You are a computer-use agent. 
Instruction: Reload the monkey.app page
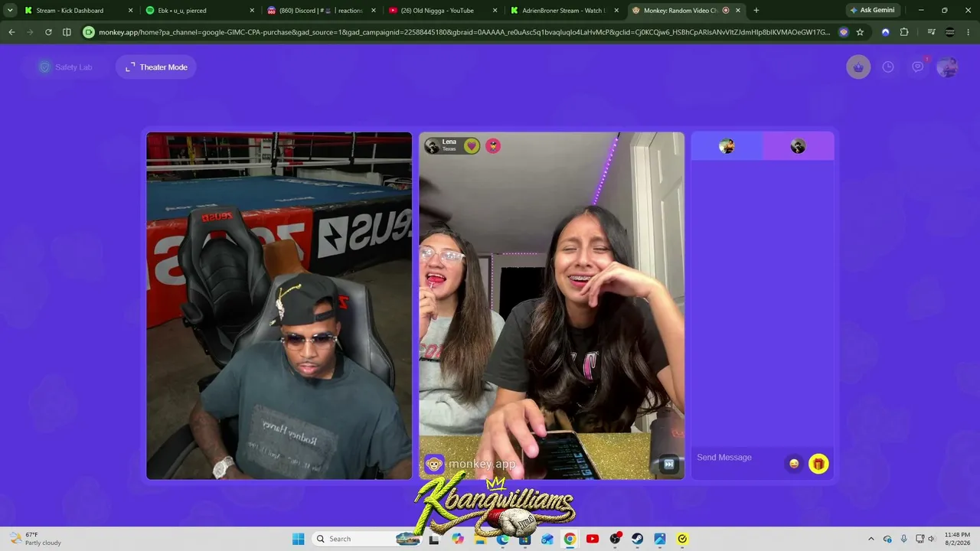click(x=48, y=32)
